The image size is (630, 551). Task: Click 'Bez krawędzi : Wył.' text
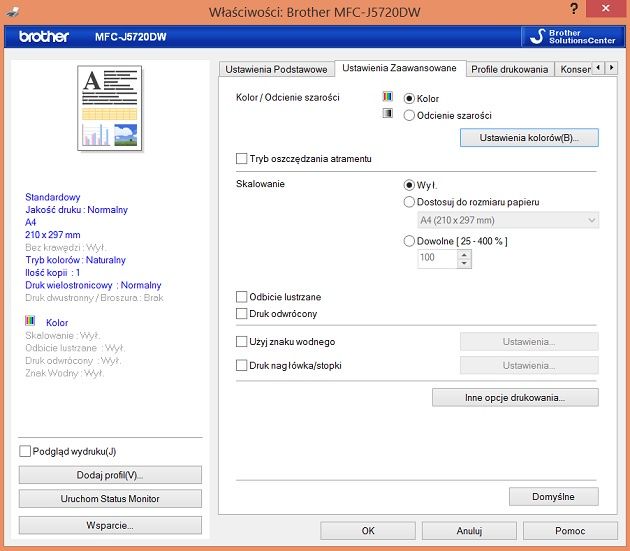(x=65, y=247)
